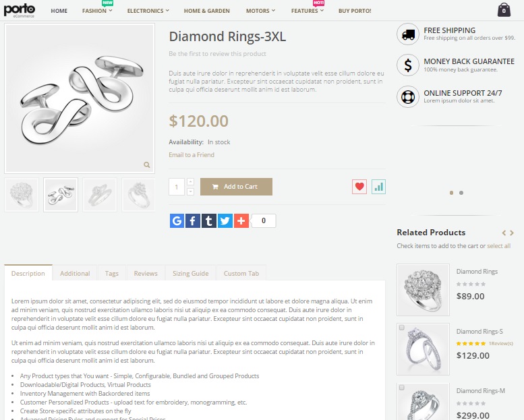The height and width of the screenshot is (420, 524).
Task: Click the orange plus share icon
Action: coord(241,220)
